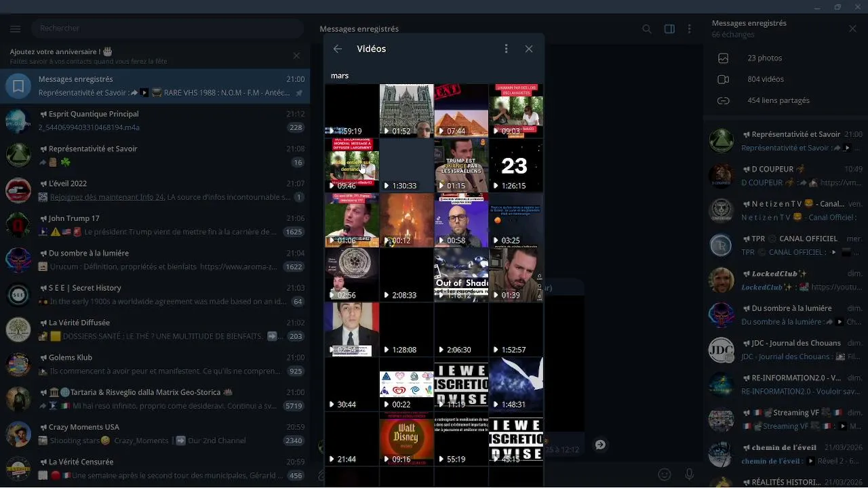Click the forward arrow button beside message
Viewport: 868px width, 488px height.
[x=600, y=445]
